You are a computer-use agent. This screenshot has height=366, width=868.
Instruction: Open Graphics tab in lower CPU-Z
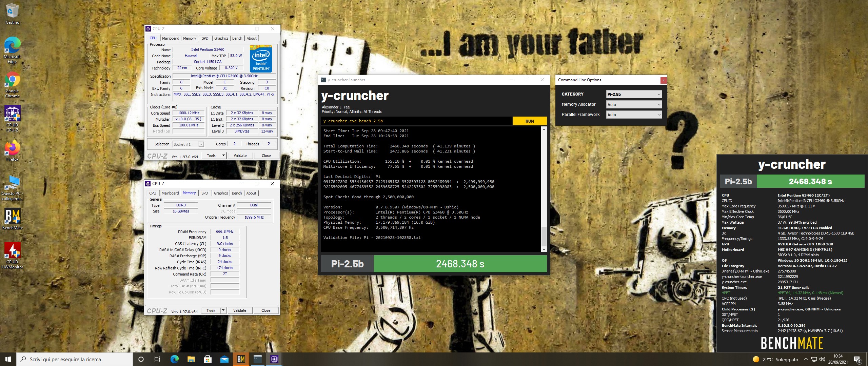tap(221, 193)
